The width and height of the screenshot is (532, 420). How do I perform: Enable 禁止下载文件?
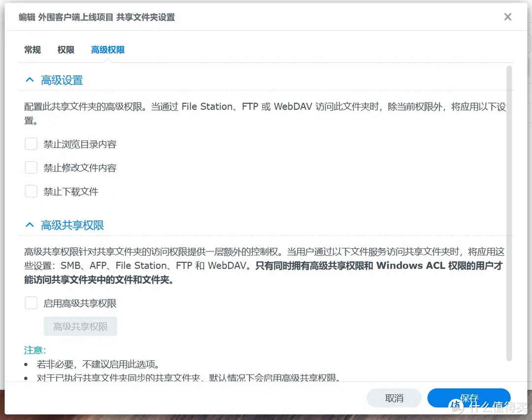tap(31, 191)
